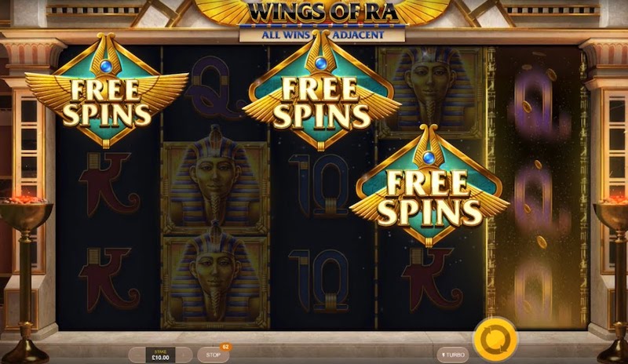Select the £10.00 stake display
This screenshot has height=364, width=628.
[160, 355]
